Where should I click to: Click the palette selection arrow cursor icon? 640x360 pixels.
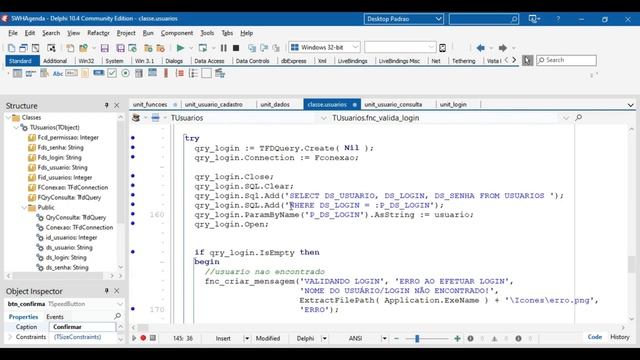point(527,60)
